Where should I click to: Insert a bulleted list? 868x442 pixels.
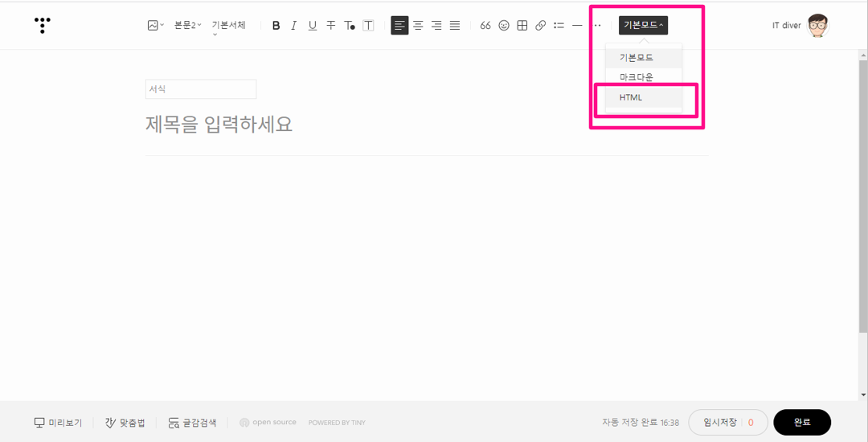click(x=559, y=26)
